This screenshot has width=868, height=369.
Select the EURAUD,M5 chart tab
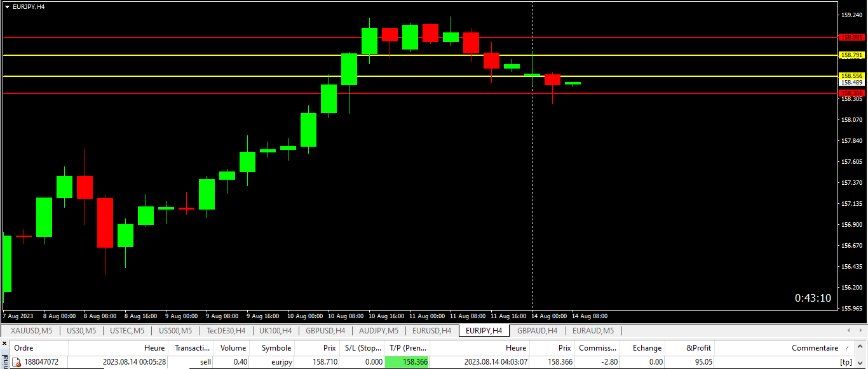(593, 331)
